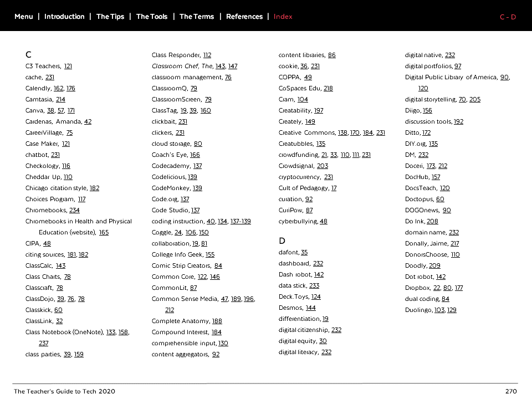Open page 234 link for Chromebooks
Screen dimensions: 532x399
click(x=74, y=210)
